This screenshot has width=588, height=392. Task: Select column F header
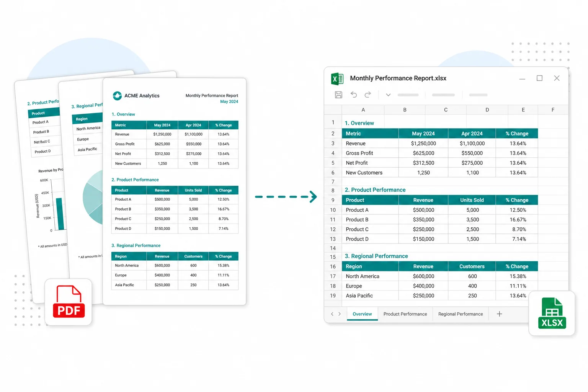coord(553,110)
